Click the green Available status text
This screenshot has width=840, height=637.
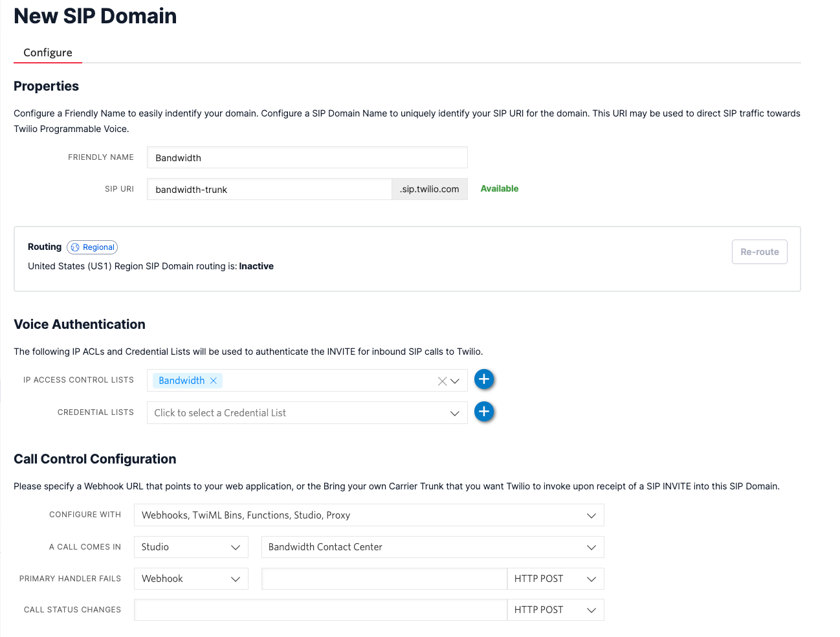click(x=500, y=189)
